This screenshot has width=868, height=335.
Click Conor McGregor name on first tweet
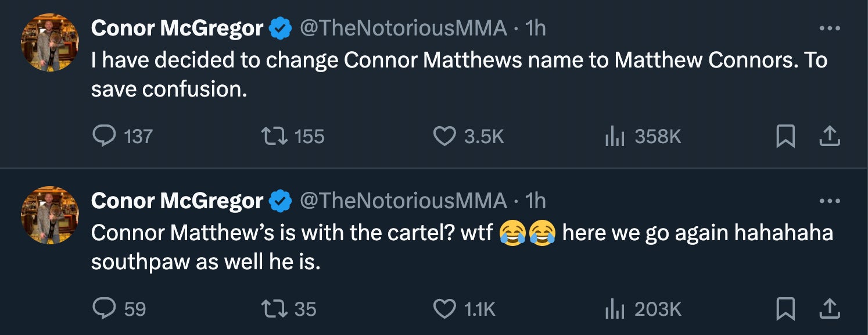(x=177, y=28)
